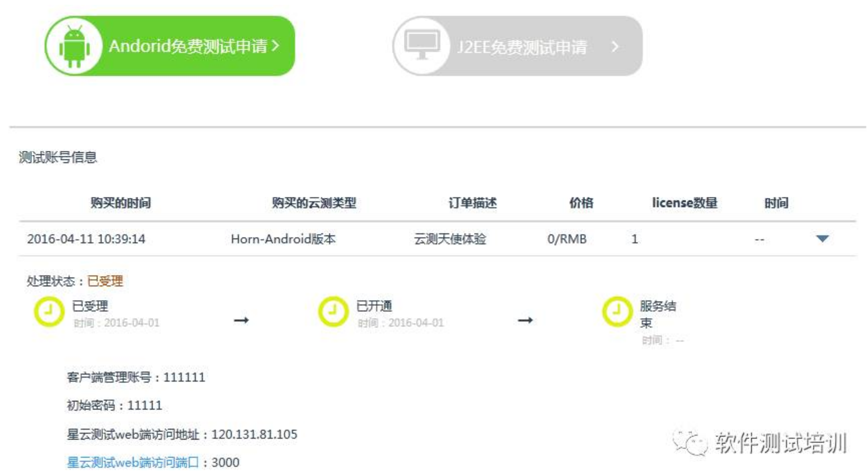The width and height of the screenshot is (868, 475).
Task: Select the 2016-04-11 10:39:14 order row
Action: [x=86, y=239]
